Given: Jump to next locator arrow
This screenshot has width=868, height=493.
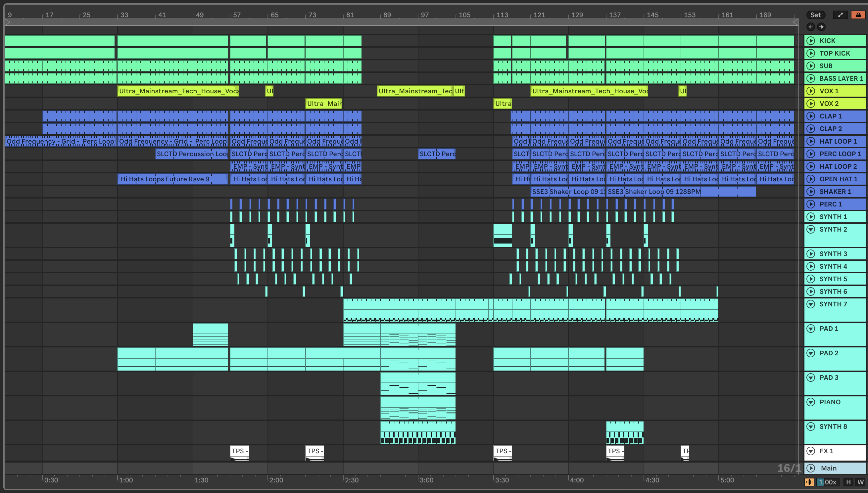Looking at the screenshot, I should [821, 27].
